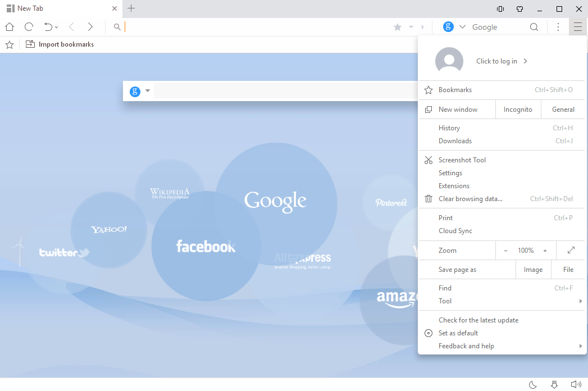Focus the address bar input field
Screen dimensions: 588x391
257,27
